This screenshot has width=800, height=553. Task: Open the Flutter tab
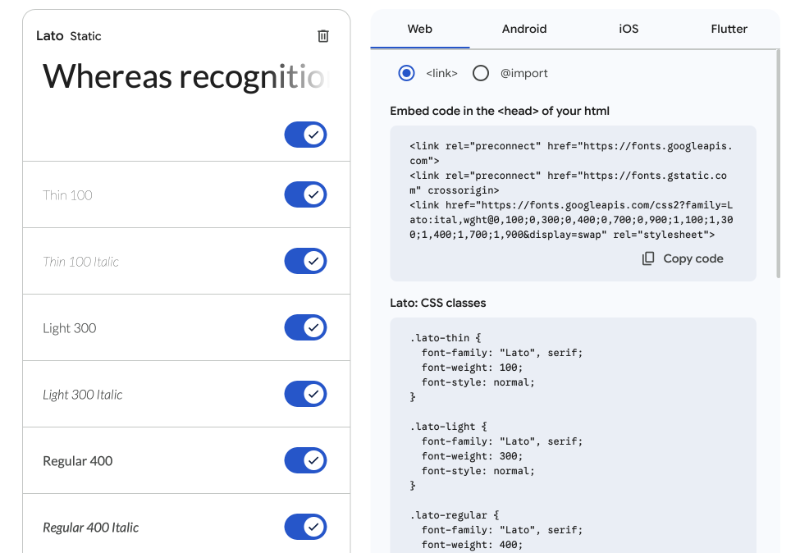[729, 29]
